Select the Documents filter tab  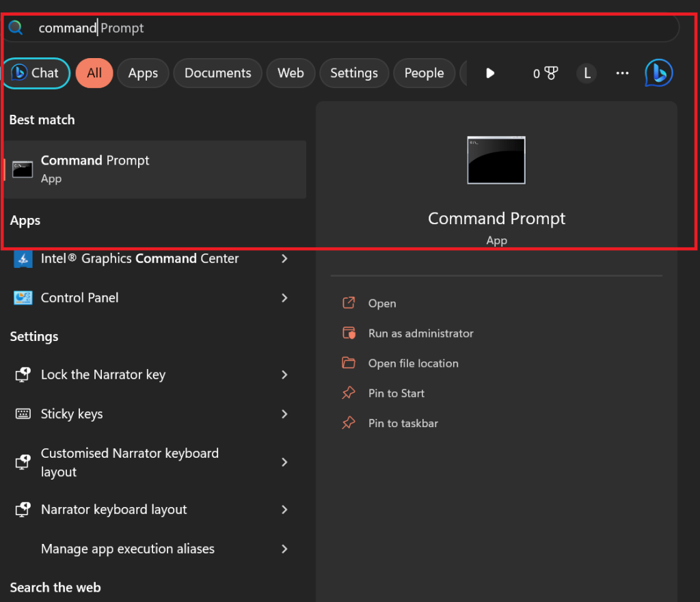[x=217, y=73]
